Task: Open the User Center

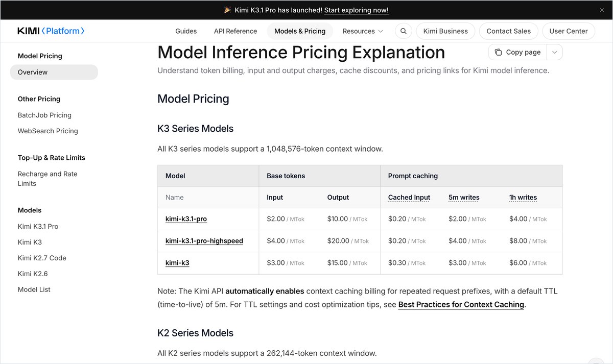Action: pyautogui.click(x=569, y=31)
